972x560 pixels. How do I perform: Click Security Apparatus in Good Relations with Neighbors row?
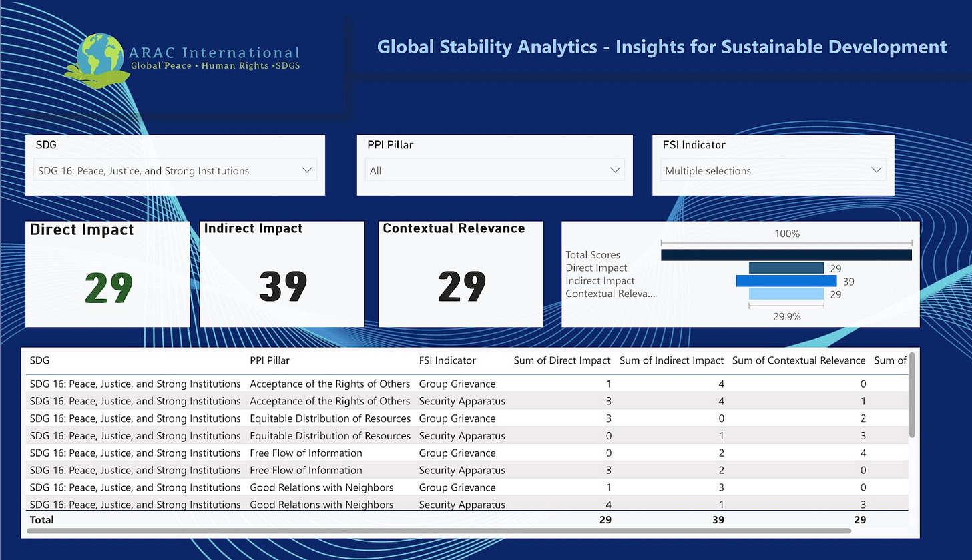coord(462,505)
